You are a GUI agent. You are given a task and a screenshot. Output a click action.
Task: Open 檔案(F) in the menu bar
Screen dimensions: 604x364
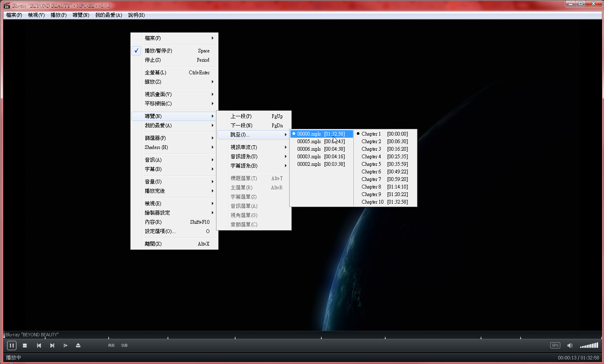tap(14, 15)
